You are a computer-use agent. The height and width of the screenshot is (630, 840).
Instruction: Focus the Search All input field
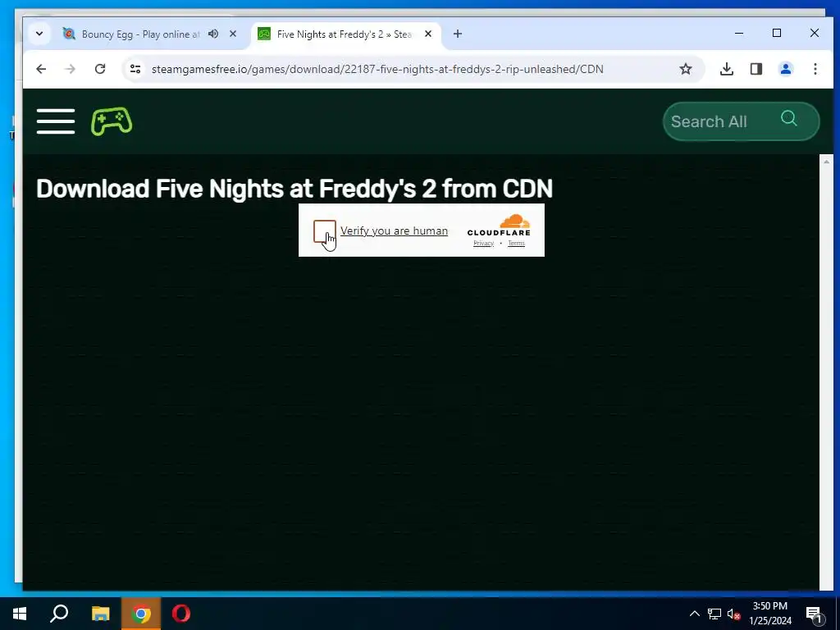pos(741,121)
